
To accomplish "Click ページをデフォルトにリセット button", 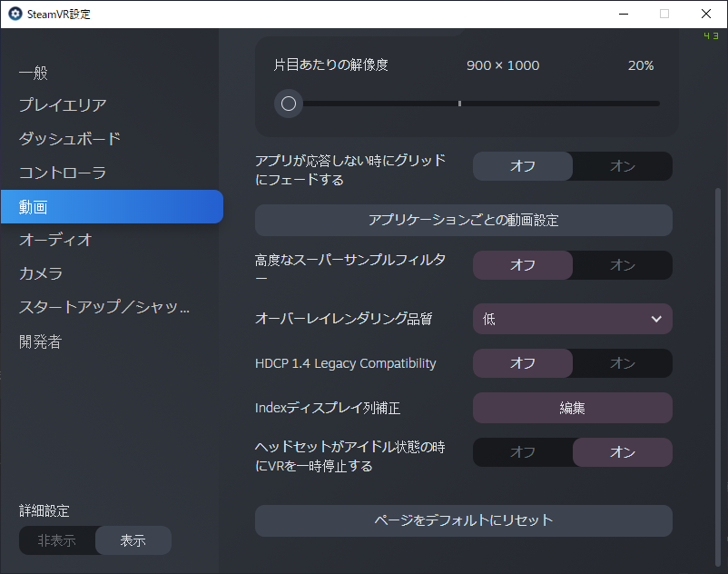I will pos(463,520).
